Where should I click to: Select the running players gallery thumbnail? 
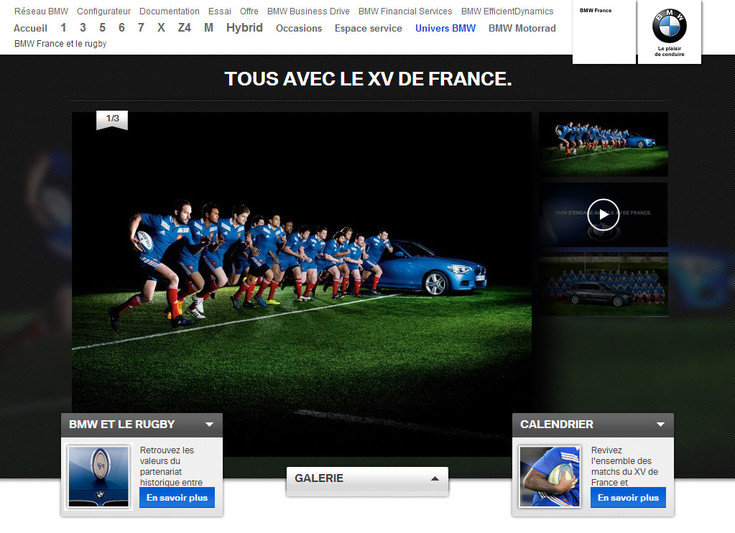[603, 144]
